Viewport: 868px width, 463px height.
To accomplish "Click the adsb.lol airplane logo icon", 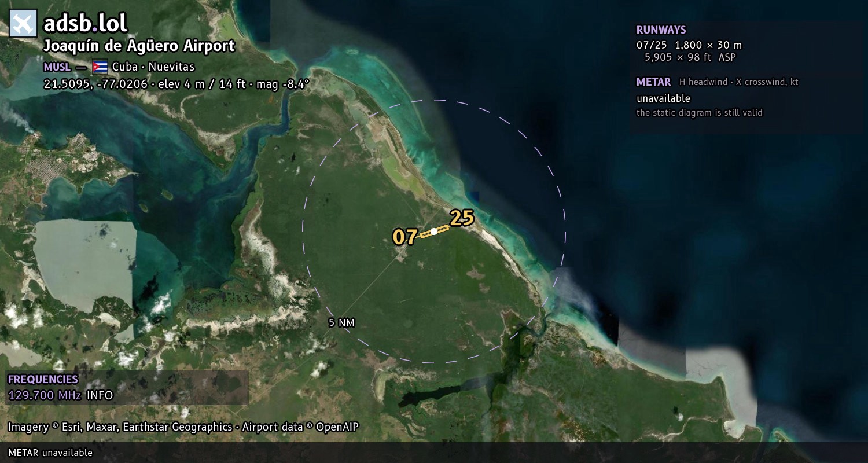I will (x=23, y=23).
